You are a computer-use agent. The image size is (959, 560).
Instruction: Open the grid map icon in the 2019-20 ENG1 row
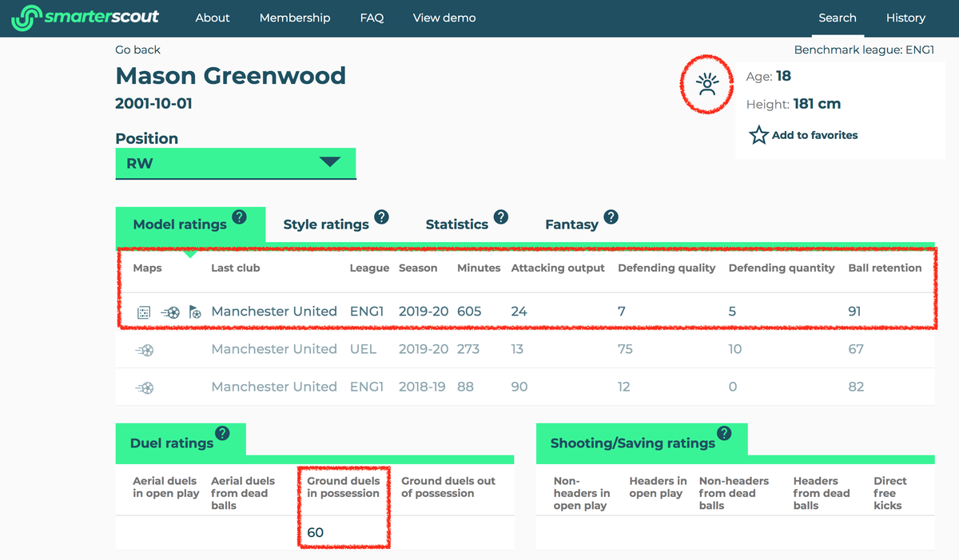(x=143, y=312)
